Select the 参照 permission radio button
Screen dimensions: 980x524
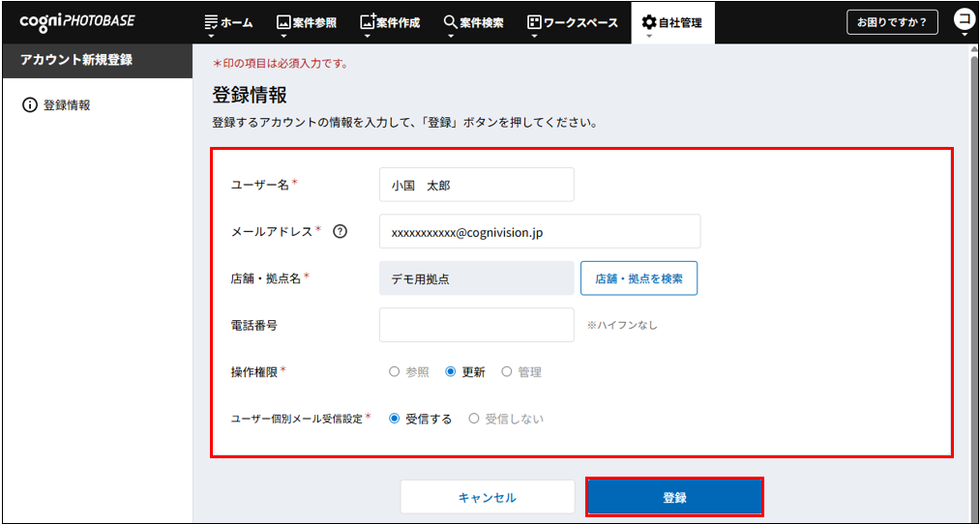click(x=394, y=372)
